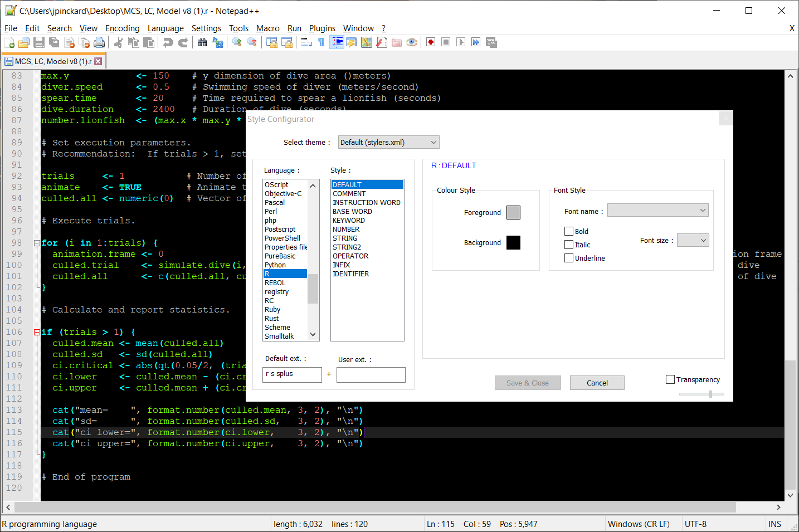The image size is (799, 532).
Task: Open the Settings menu
Action: point(206,28)
